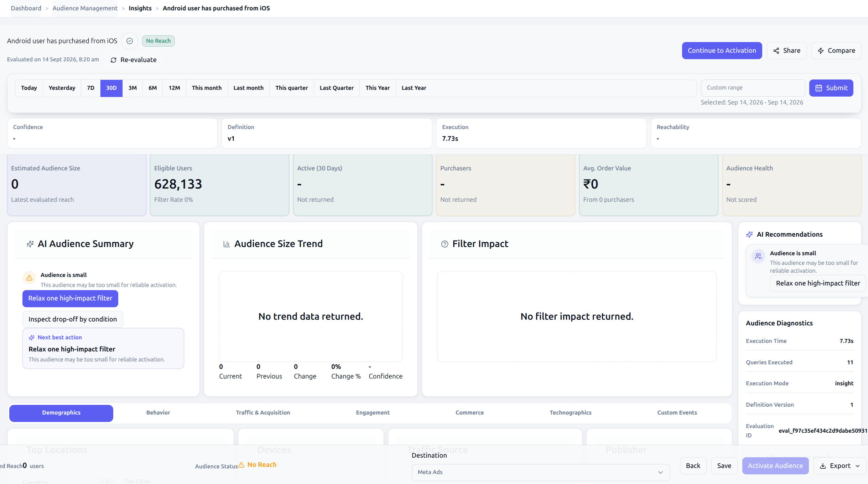Select the 3M date range

pos(132,88)
